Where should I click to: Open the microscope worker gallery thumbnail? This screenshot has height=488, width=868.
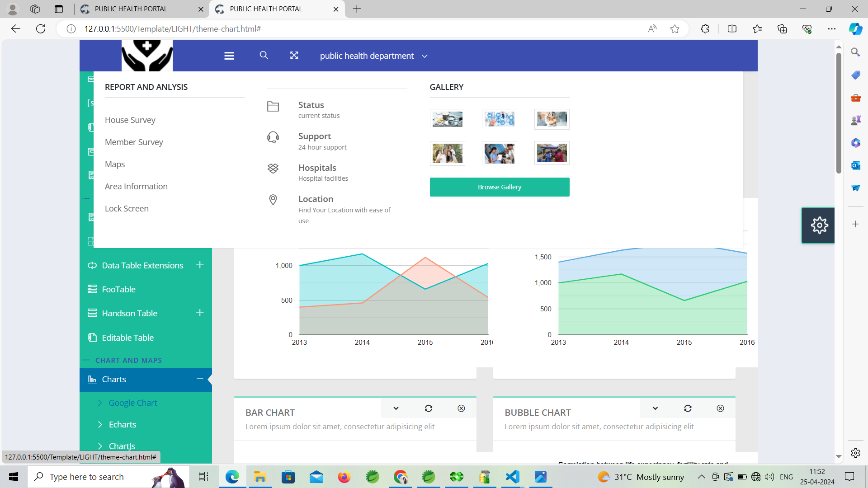pos(500,153)
